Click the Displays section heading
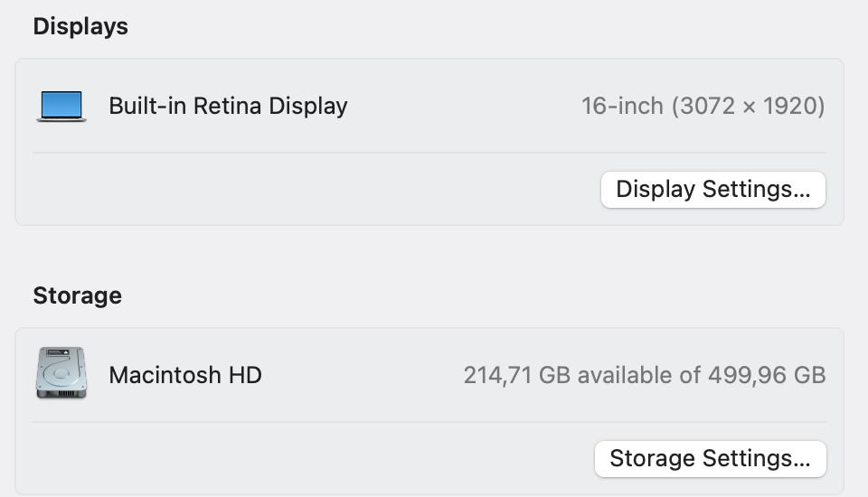The height and width of the screenshot is (497, 868). pos(80,27)
